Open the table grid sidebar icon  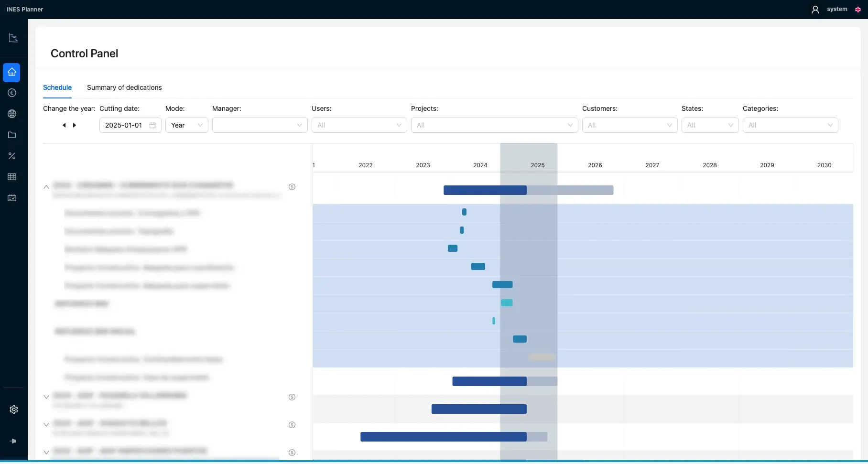12,177
